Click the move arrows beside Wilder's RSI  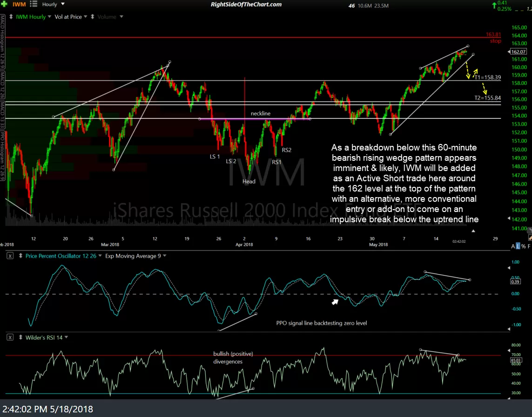tap(20, 337)
